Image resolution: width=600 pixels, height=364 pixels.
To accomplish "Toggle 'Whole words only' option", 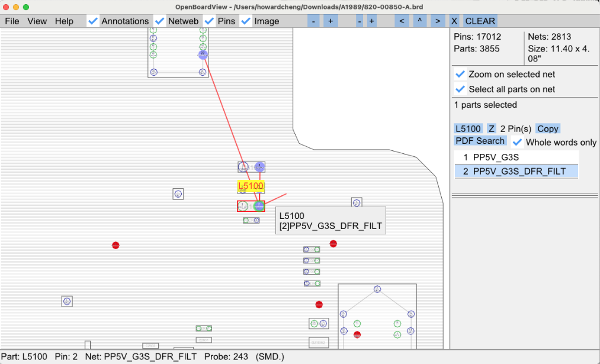I will pyautogui.click(x=518, y=142).
